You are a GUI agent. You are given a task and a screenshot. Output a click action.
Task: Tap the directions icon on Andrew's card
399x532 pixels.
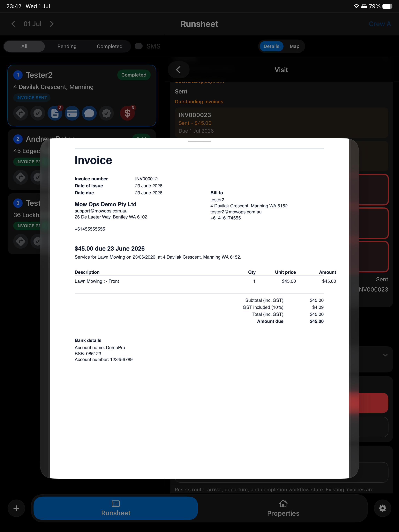21,177
